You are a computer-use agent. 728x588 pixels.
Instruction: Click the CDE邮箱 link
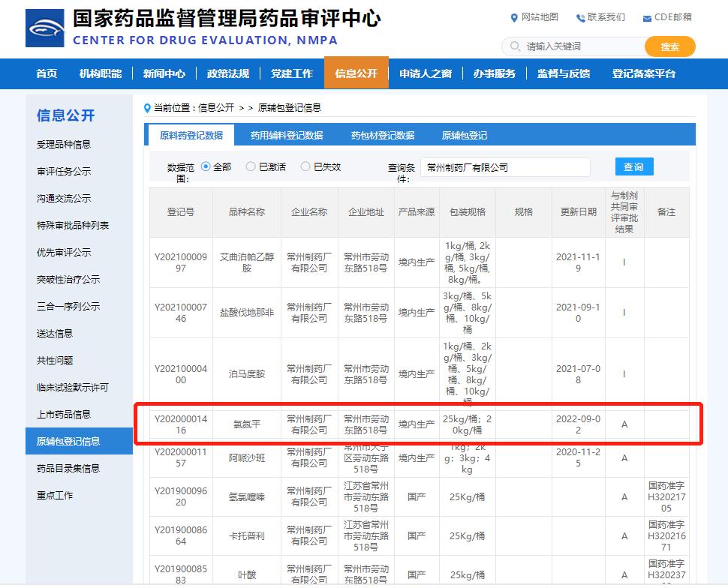tap(673, 17)
